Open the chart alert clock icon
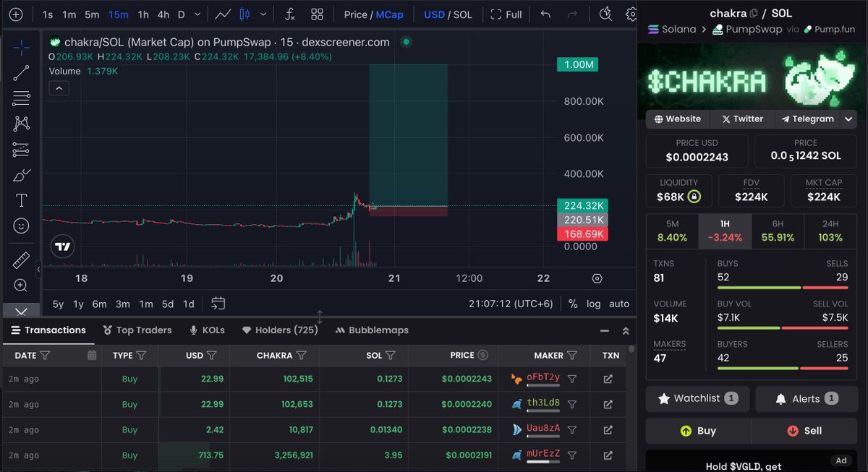This screenshot has height=472, width=868. (x=606, y=14)
